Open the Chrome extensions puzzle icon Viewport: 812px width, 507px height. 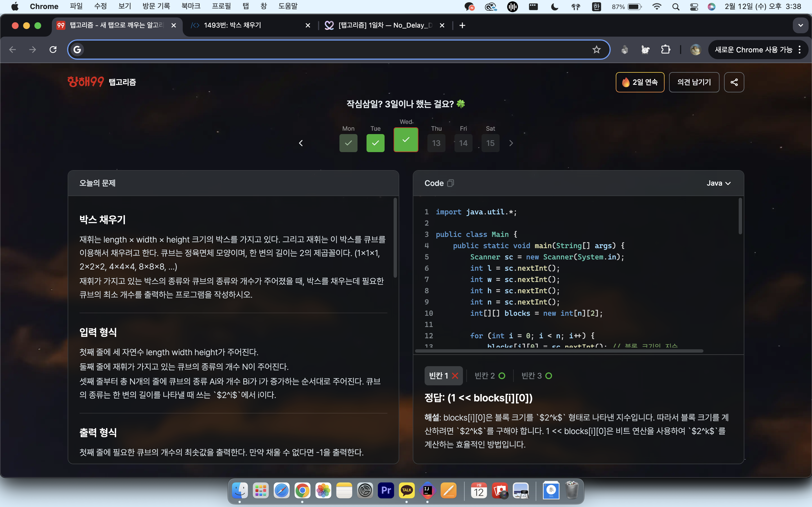(x=665, y=50)
